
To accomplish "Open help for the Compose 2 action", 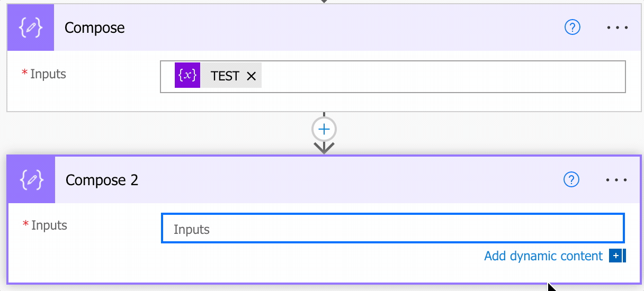I will click(571, 180).
